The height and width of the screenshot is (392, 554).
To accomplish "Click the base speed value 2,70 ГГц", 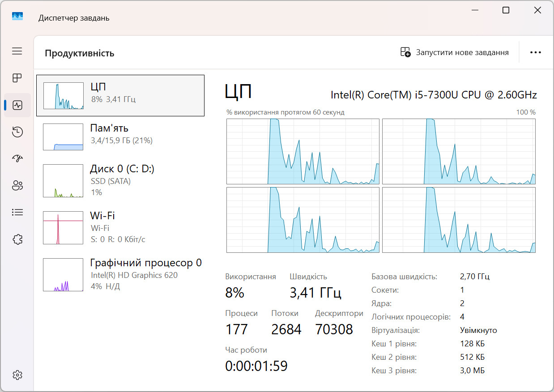I will [475, 277].
